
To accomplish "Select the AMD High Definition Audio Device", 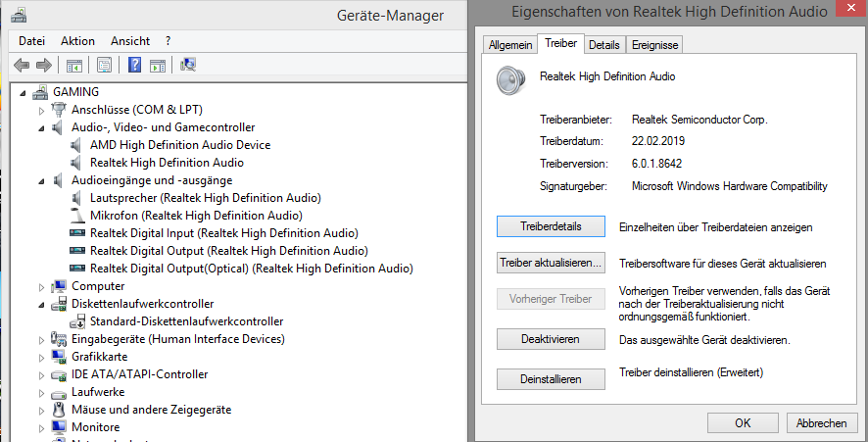I will point(179,145).
